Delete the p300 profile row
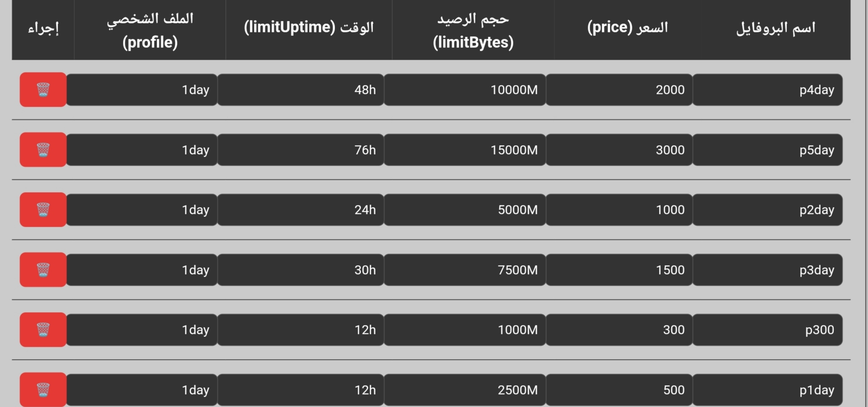Viewport: 868px width, 407px height. click(x=43, y=330)
